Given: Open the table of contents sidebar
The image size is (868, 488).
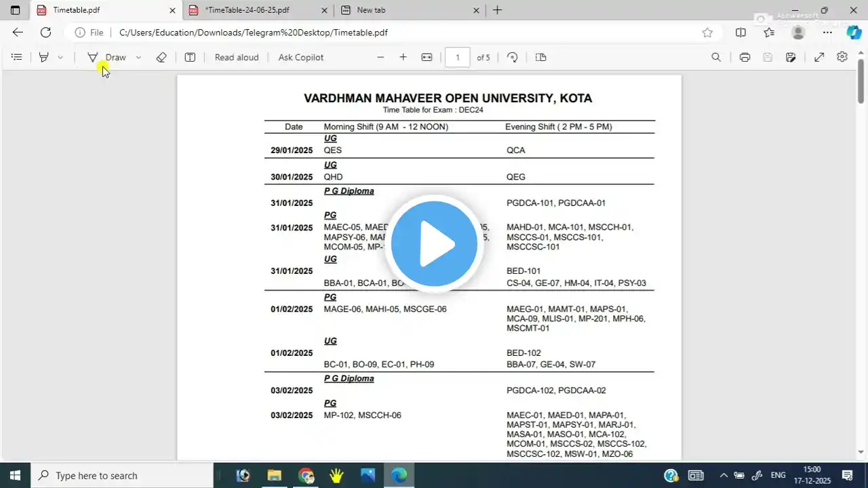Looking at the screenshot, I should pyautogui.click(x=17, y=58).
